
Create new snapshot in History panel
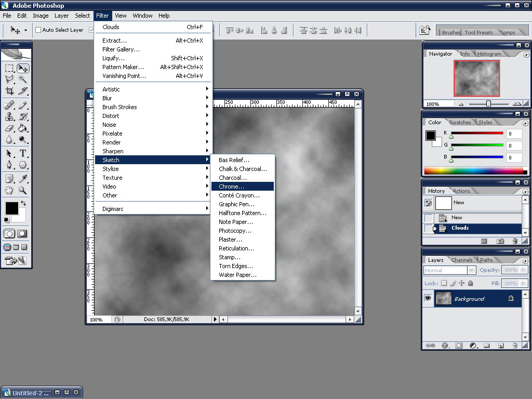tap(500, 241)
